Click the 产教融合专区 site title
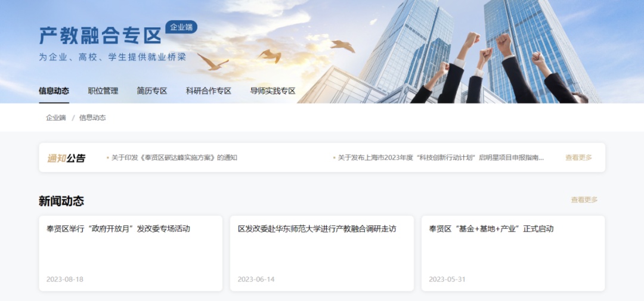644x301 pixels. [x=100, y=36]
